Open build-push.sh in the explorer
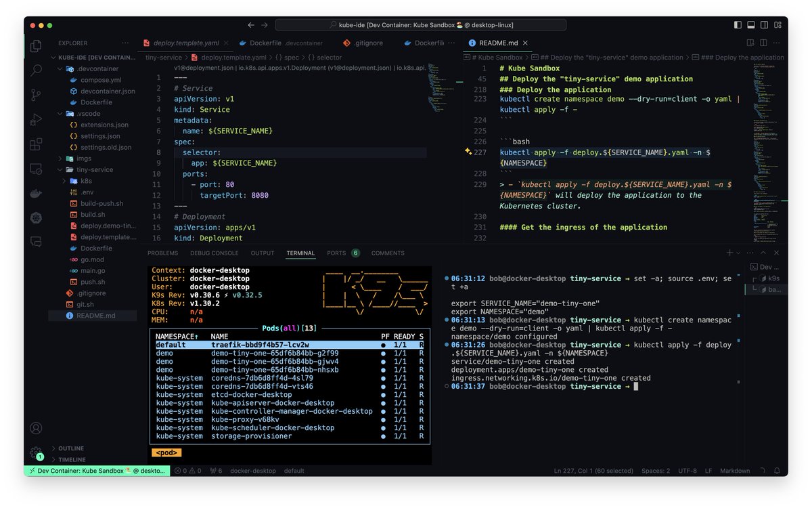This screenshot has height=508, width=812. (101, 203)
